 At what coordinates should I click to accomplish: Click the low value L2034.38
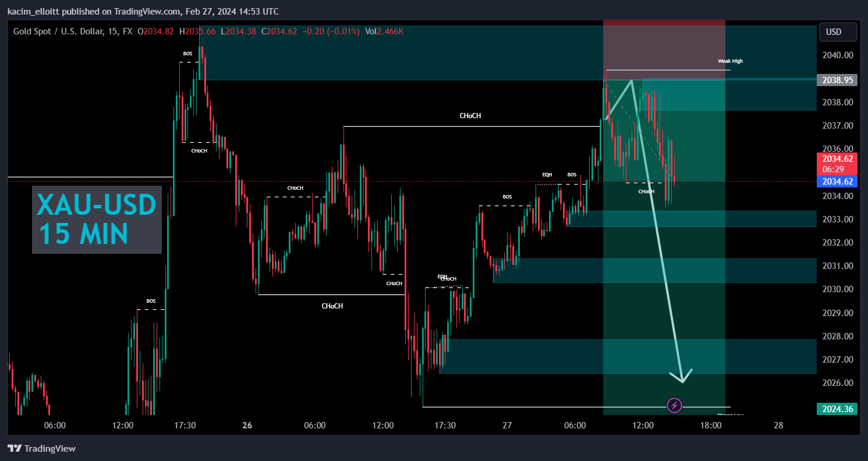pyautogui.click(x=238, y=31)
